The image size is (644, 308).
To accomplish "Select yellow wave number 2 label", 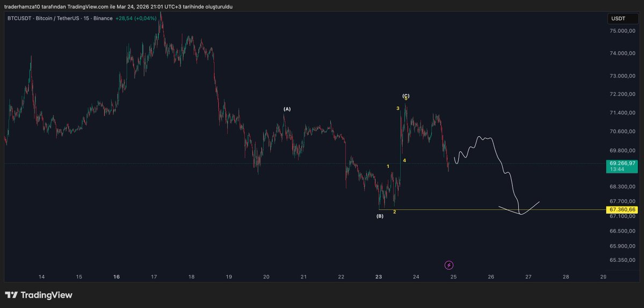I will [x=395, y=212].
